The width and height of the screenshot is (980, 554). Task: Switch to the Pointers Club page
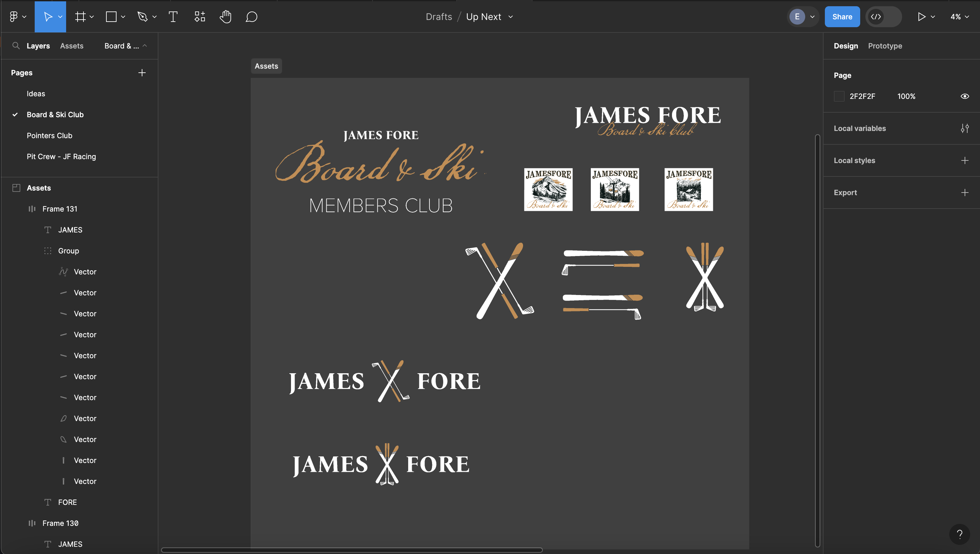[x=49, y=136]
